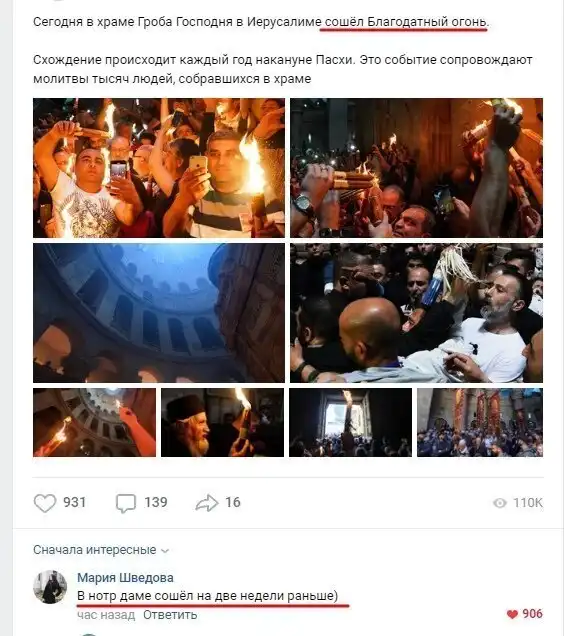564x636 pixels.
Task: Share the post using the arrow icon
Action: tap(207, 503)
